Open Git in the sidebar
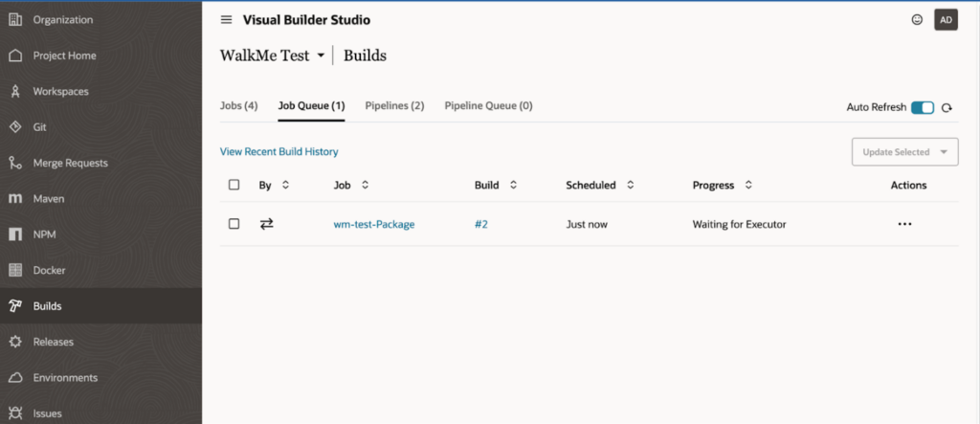The width and height of the screenshot is (980, 424). pos(40,127)
